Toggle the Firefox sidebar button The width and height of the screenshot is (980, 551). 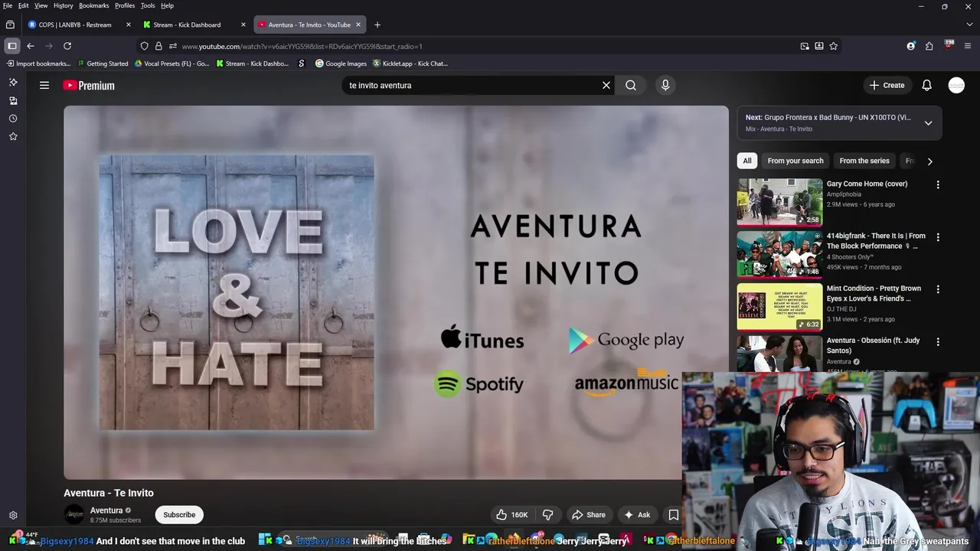[12, 46]
